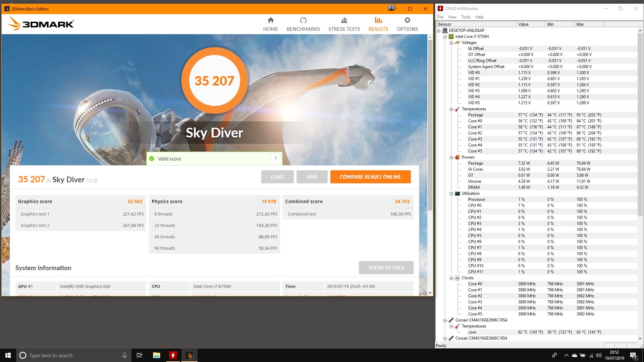Click the question mark help button beside Valid score
The width and height of the screenshot is (644, 362).
[x=275, y=159]
